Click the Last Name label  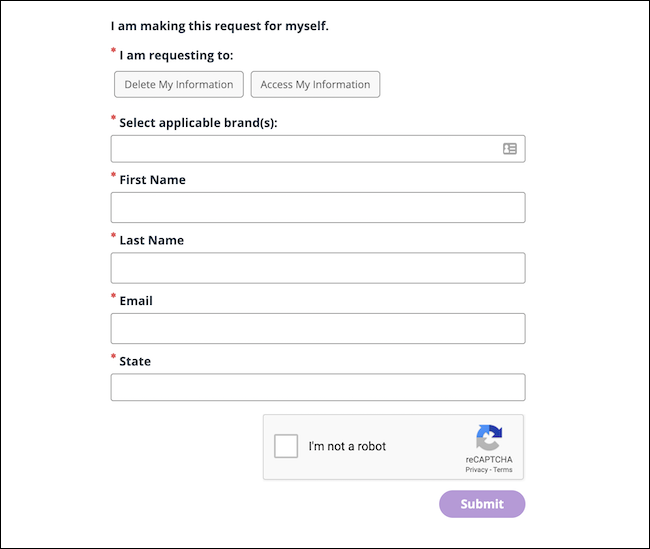pyautogui.click(x=151, y=240)
